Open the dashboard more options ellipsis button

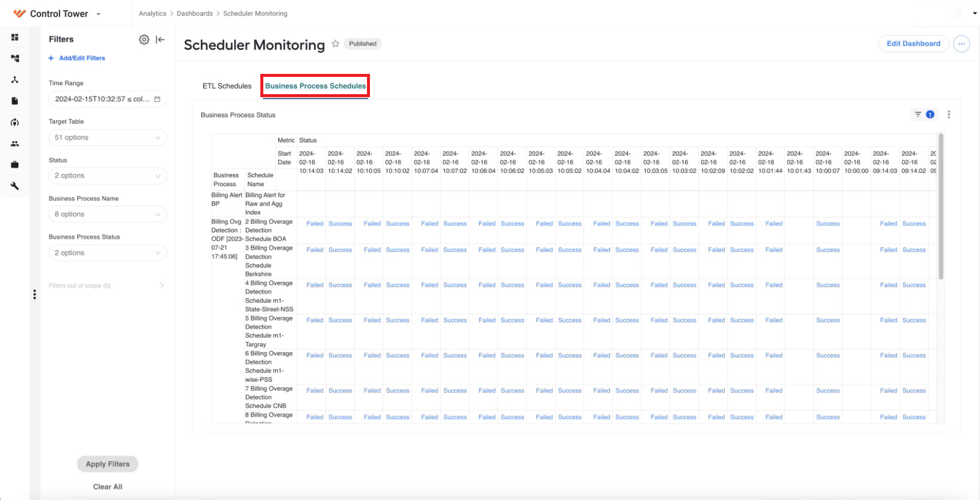tap(962, 44)
